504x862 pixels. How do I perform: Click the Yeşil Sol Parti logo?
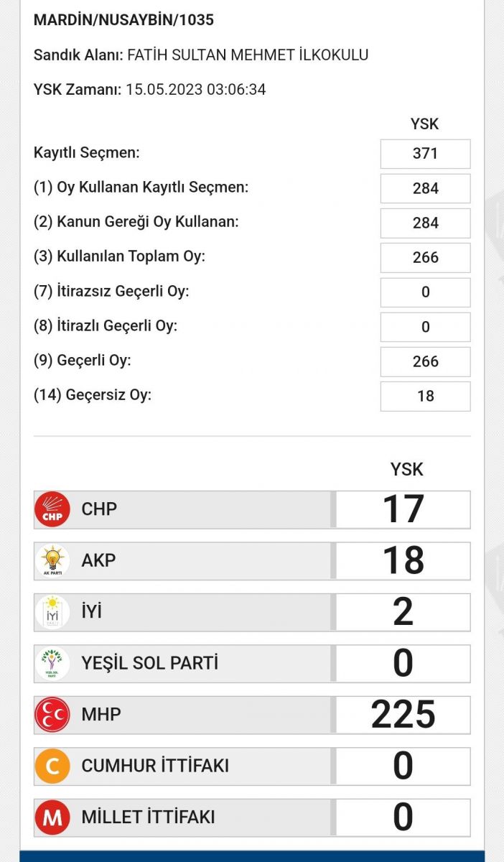coord(52,663)
